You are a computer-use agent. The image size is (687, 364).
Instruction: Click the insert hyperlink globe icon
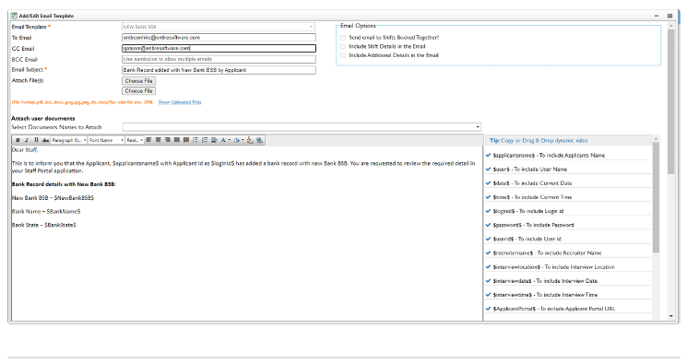260,140
